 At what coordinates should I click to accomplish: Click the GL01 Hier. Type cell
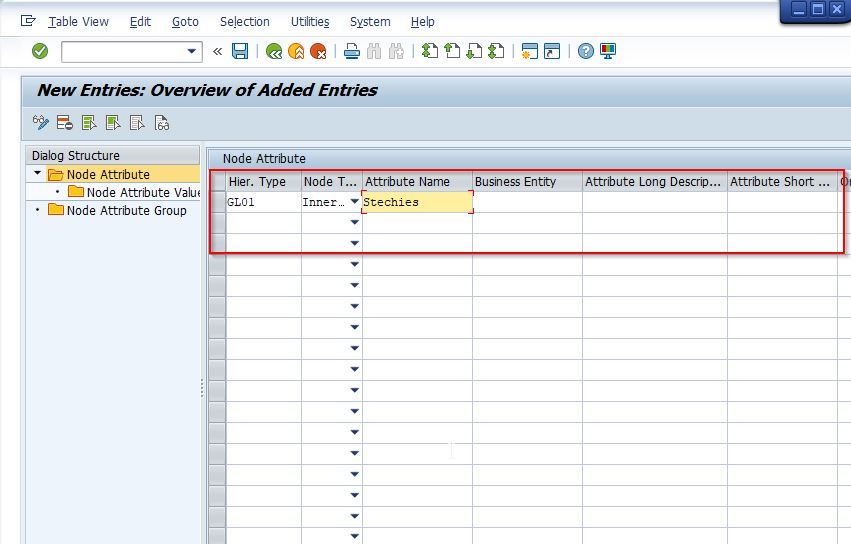[263, 202]
